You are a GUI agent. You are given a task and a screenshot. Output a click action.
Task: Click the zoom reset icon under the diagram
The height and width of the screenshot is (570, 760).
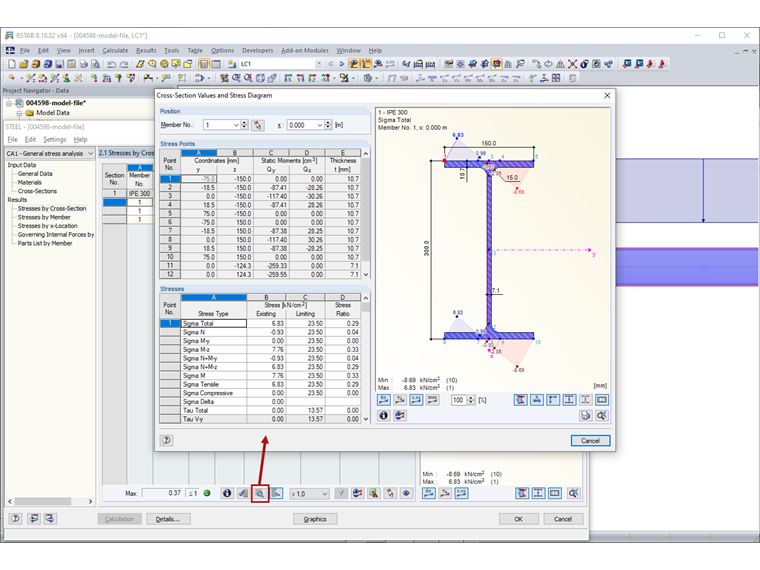602,415
